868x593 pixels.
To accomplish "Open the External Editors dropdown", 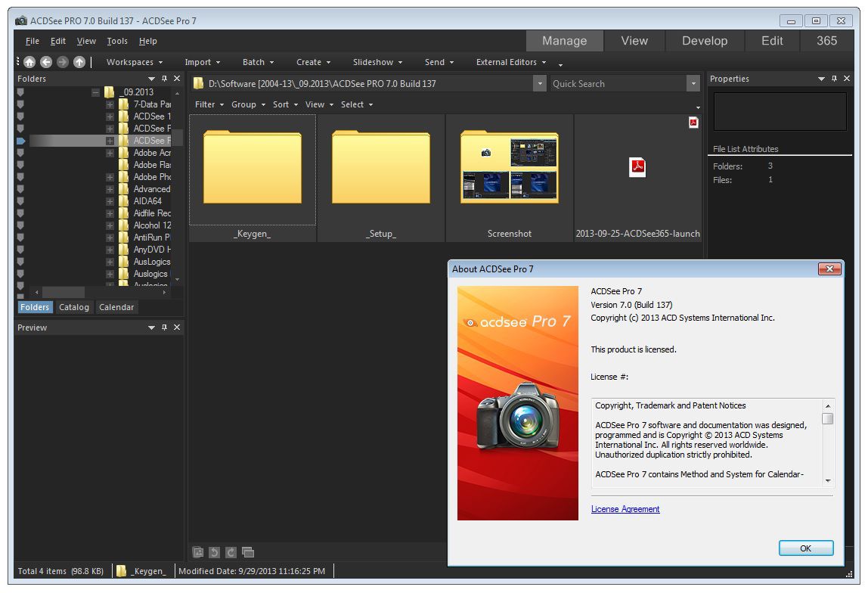I will pos(511,62).
